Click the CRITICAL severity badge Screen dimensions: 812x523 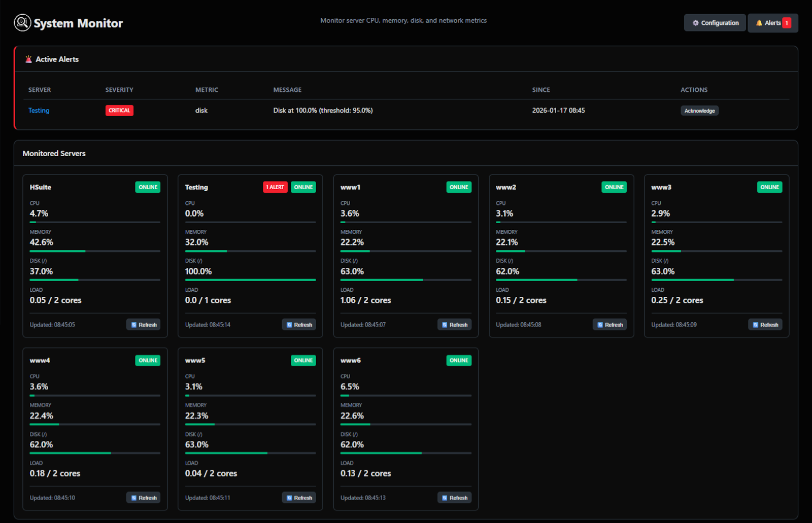pos(119,111)
